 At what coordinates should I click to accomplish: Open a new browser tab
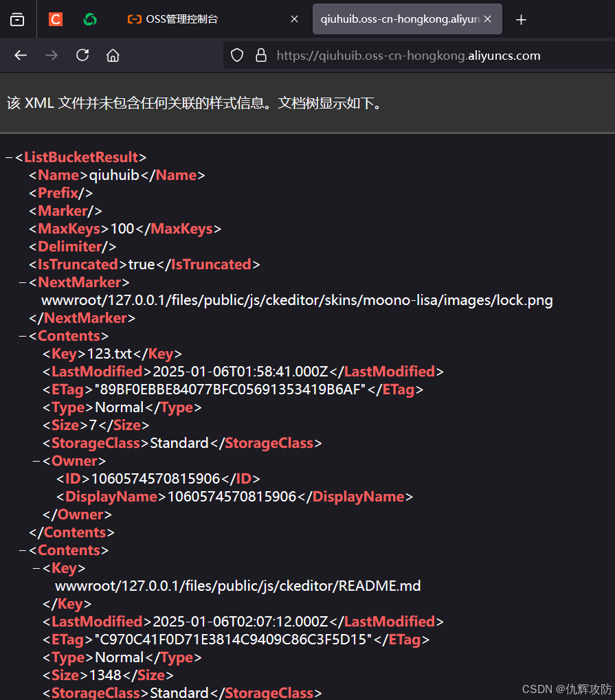521,20
